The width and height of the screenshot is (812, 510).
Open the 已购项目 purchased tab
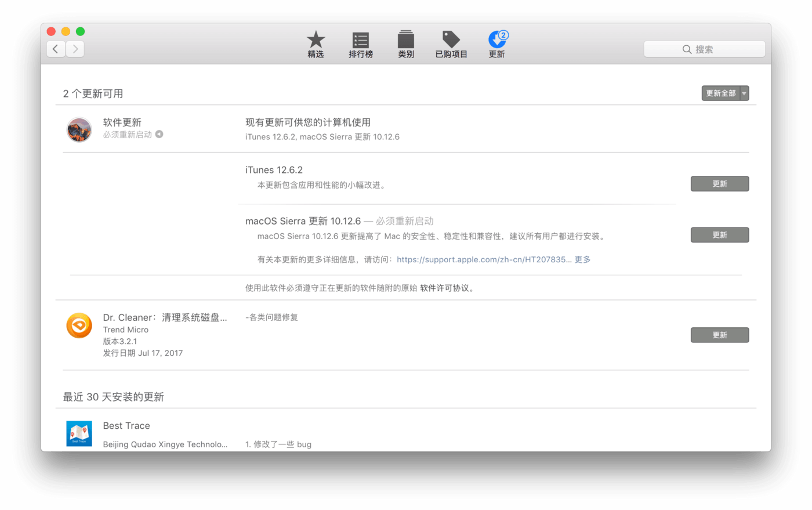451,44
